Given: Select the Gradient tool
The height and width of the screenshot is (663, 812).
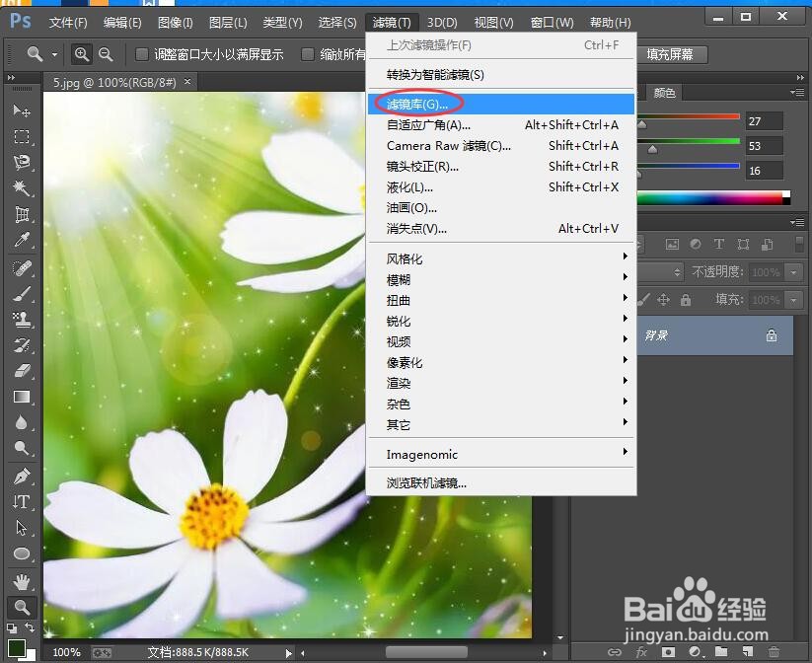Looking at the screenshot, I should [22, 397].
